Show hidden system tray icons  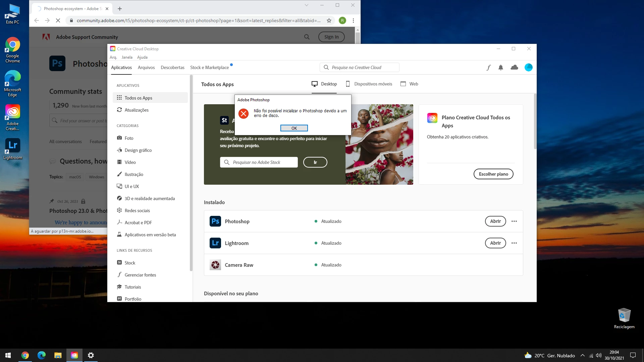582,355
